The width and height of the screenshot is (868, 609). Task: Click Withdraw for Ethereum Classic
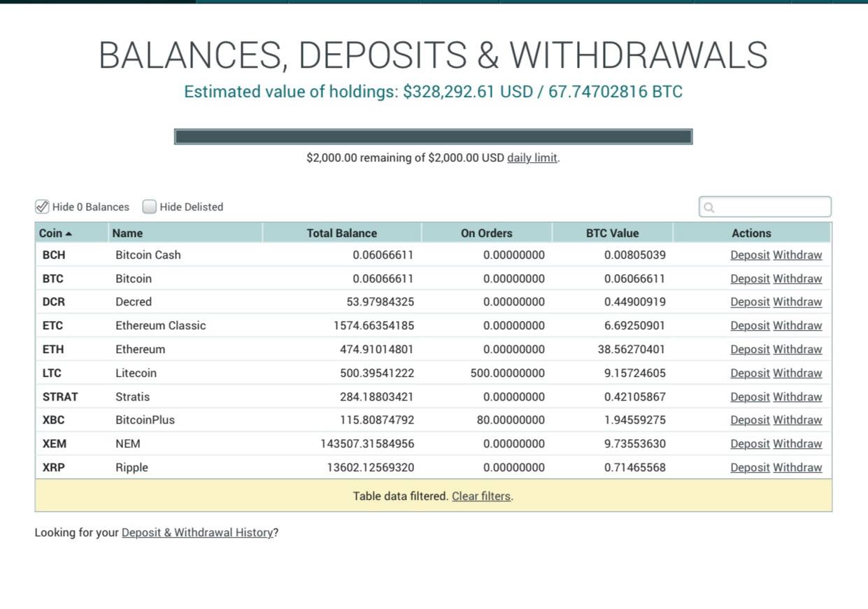(797, 325)
